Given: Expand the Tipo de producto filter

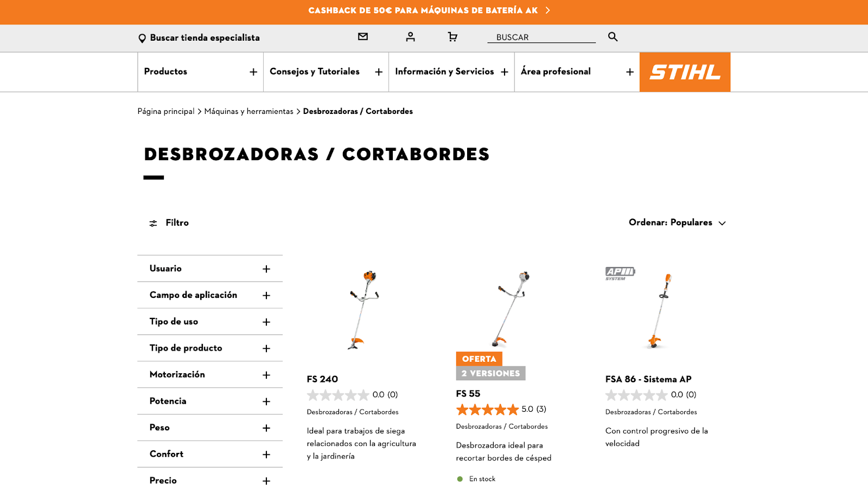Looking at the screenshot, I should (210, 348).
